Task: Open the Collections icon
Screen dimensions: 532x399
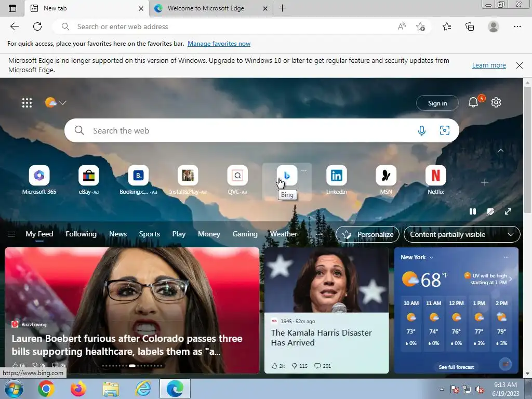Action: pos(470,26)
